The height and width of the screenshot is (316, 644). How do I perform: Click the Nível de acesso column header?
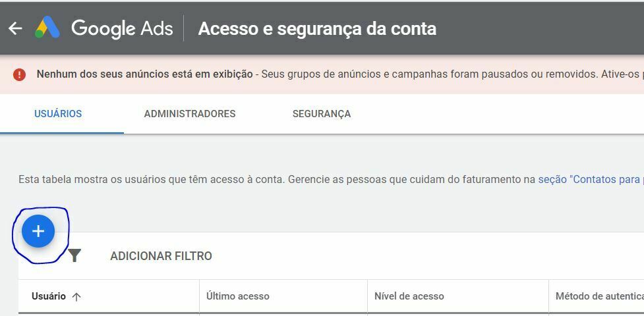(x=409, y=296)
